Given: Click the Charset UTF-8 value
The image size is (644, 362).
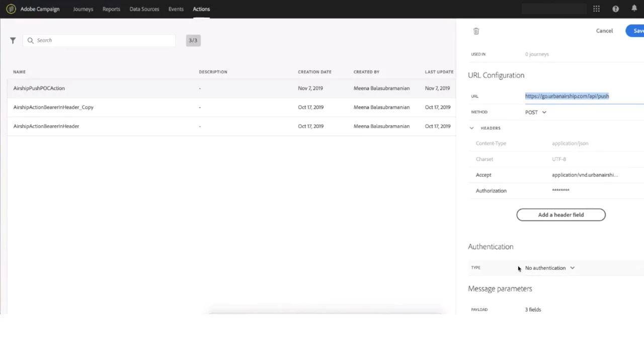Looking at the screenshot, I should point(559,159).
